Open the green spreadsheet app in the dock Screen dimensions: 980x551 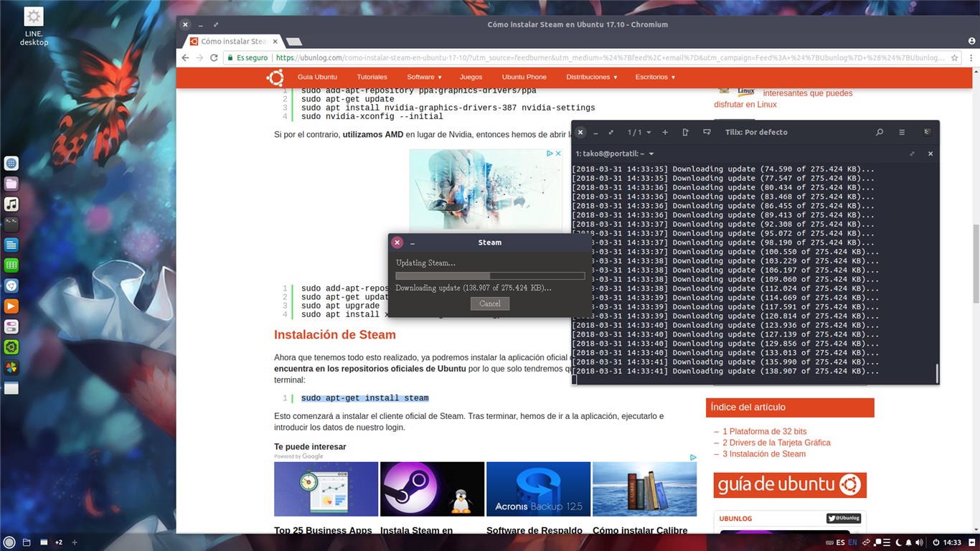11,265
